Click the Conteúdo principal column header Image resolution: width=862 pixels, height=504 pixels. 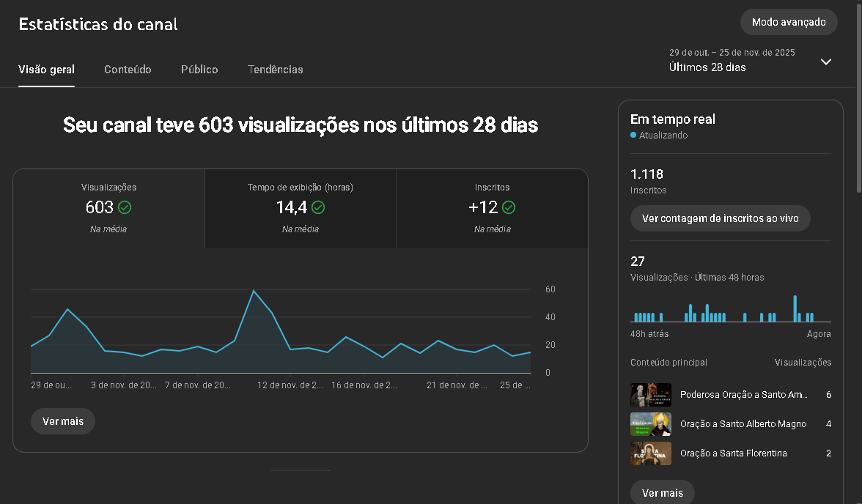pos(668,362)
